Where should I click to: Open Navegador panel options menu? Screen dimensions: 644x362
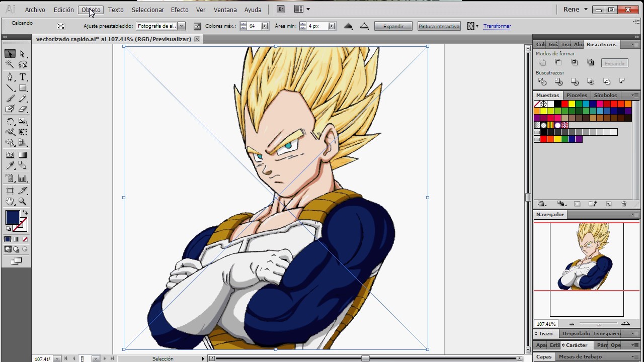click(x=635, y=214)
